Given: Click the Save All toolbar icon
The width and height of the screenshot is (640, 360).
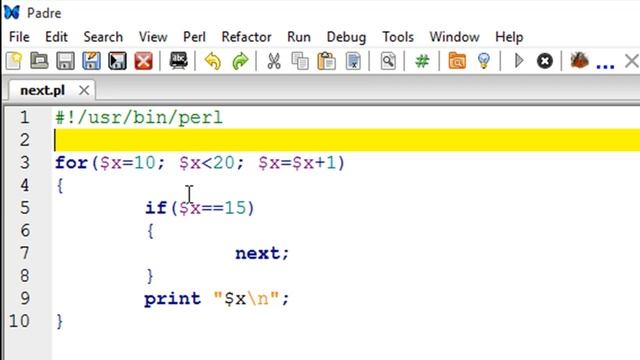Looking at the screenshot, I should (118, 61).
